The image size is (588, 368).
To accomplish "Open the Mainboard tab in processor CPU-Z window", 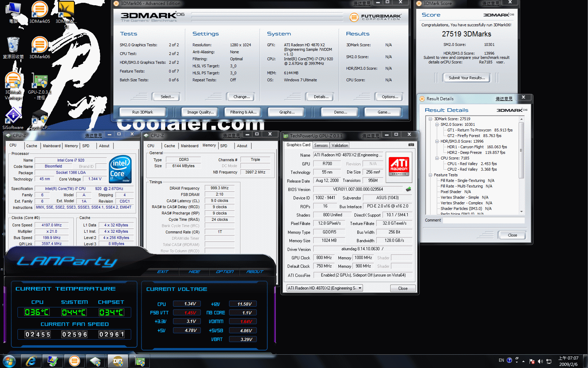I will 52,146.
